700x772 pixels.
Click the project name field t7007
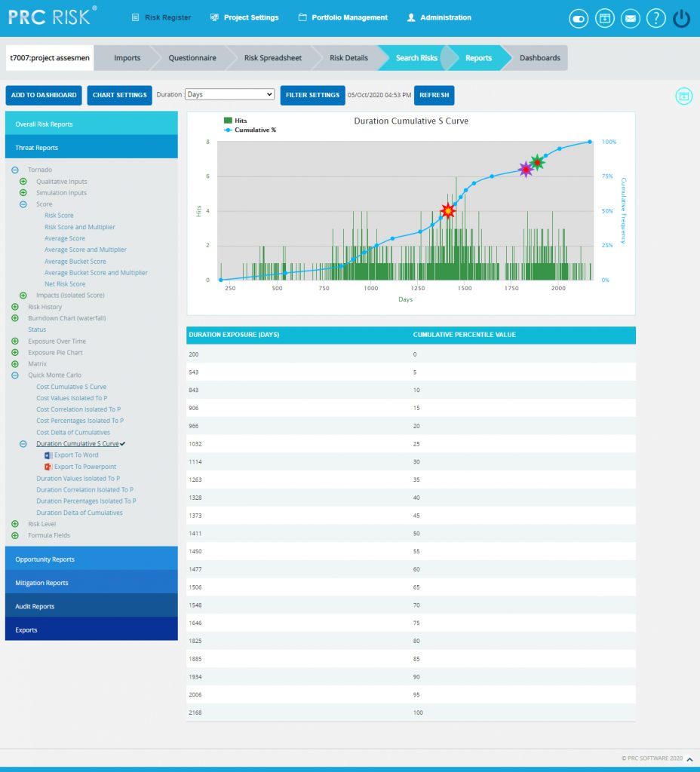coord(50,58)
